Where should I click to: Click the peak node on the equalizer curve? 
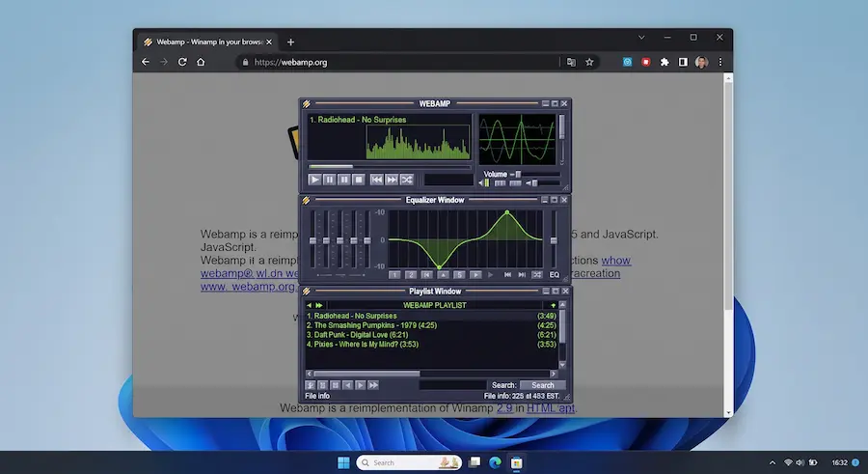coord(506,212)
